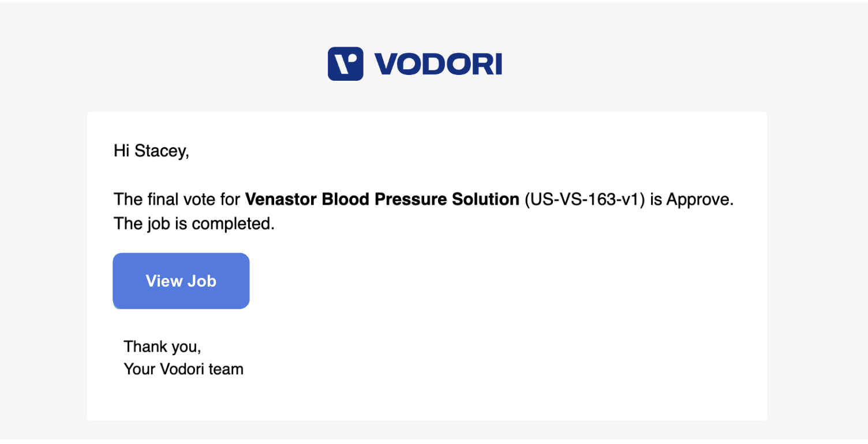Click the name "Stacey" in greeting
868x444 pixels.
click(x=159, y=151)
